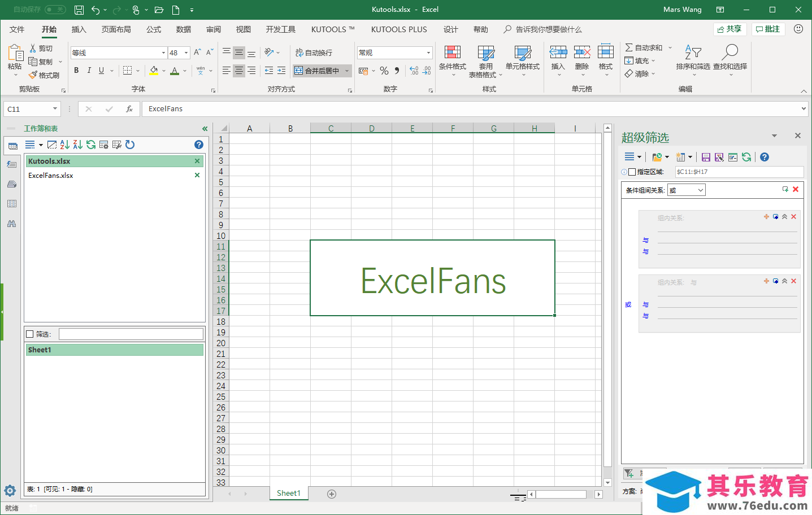Viewport: 812px width, 515px height.
Task: Apply percent style format
Action: point(384,71)
